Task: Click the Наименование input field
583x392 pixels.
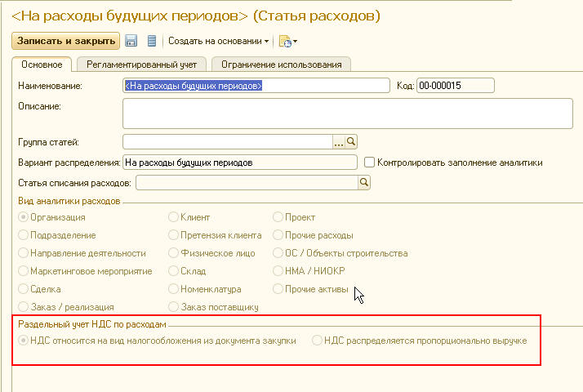Action: tap(256, 86)
